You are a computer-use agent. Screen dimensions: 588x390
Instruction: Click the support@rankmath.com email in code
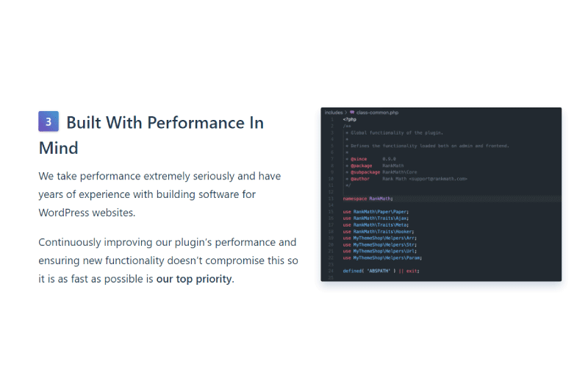pos(438,179)
